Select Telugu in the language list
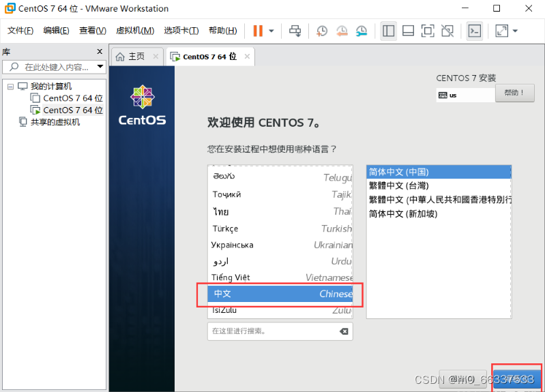 (x=280, y=177)
